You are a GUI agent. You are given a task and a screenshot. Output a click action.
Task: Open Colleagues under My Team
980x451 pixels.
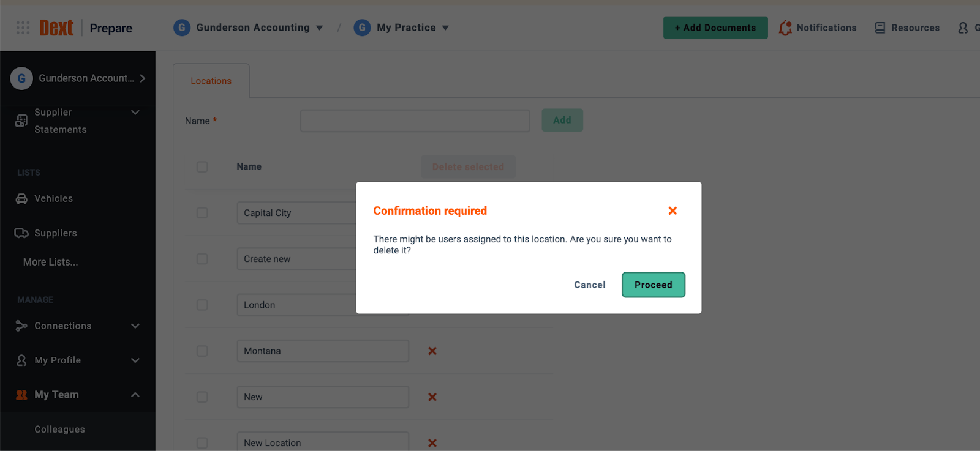[59, 430]
